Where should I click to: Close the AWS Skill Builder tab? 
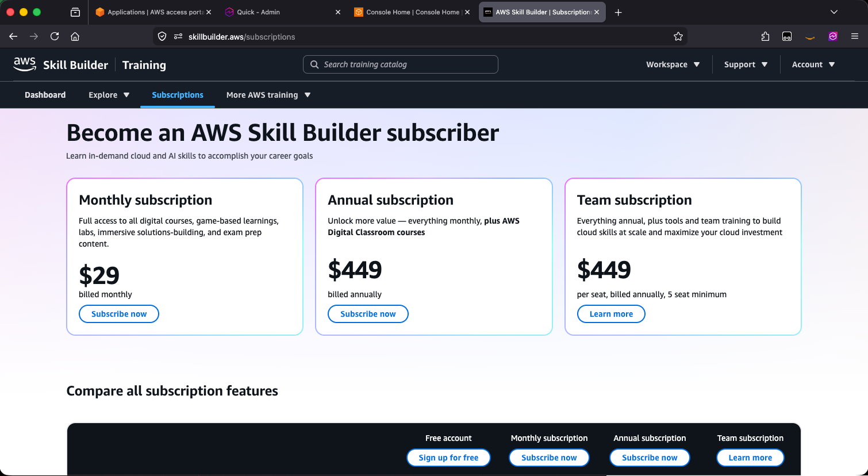click(597, 12)
